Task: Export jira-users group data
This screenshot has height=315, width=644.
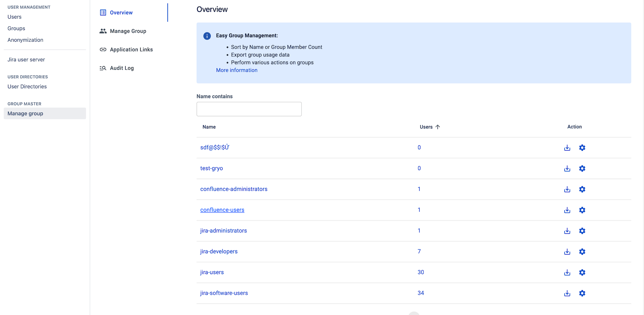Action: click(567, 272)
